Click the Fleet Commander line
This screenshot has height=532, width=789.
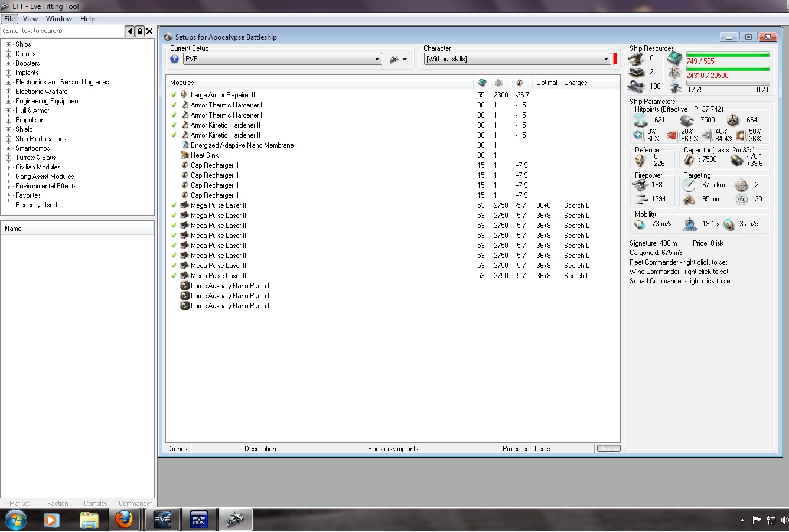tap(678, 262)
